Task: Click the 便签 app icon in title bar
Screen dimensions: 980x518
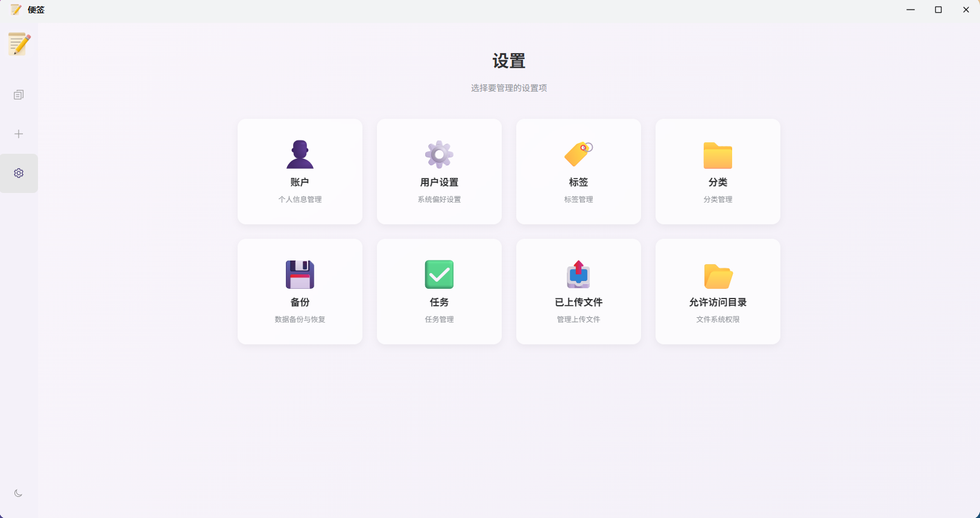Action: (x=16, y=10)
